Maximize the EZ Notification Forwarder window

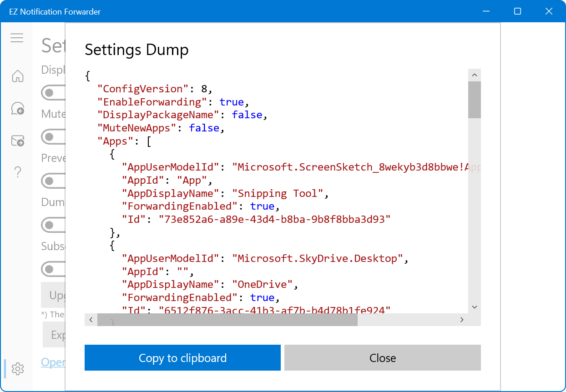(517, 11)
